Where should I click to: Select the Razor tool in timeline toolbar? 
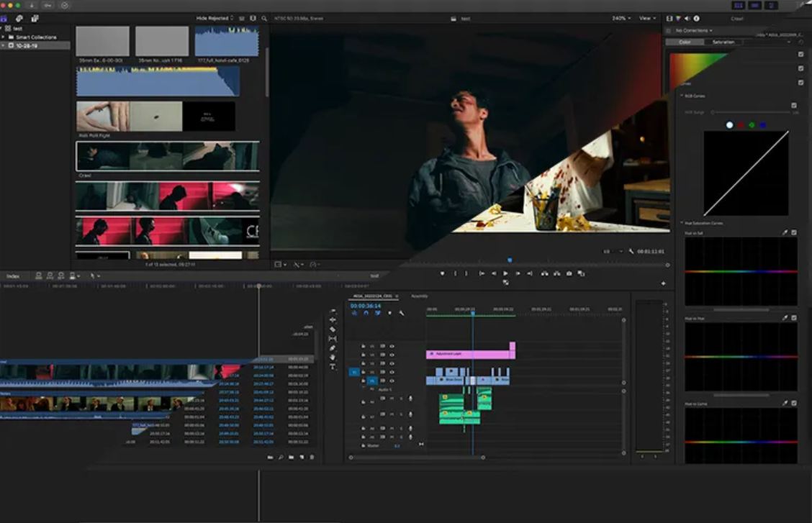[x=333, y=329]
